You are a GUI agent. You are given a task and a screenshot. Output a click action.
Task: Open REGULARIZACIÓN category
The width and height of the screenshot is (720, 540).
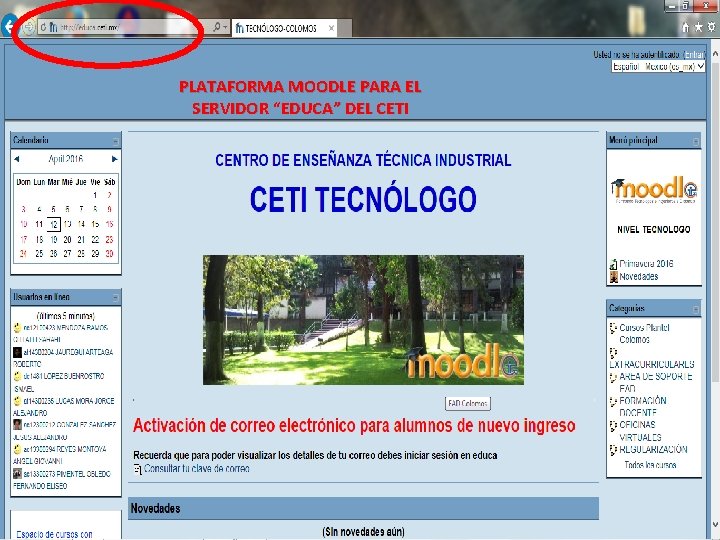(653, 450)
